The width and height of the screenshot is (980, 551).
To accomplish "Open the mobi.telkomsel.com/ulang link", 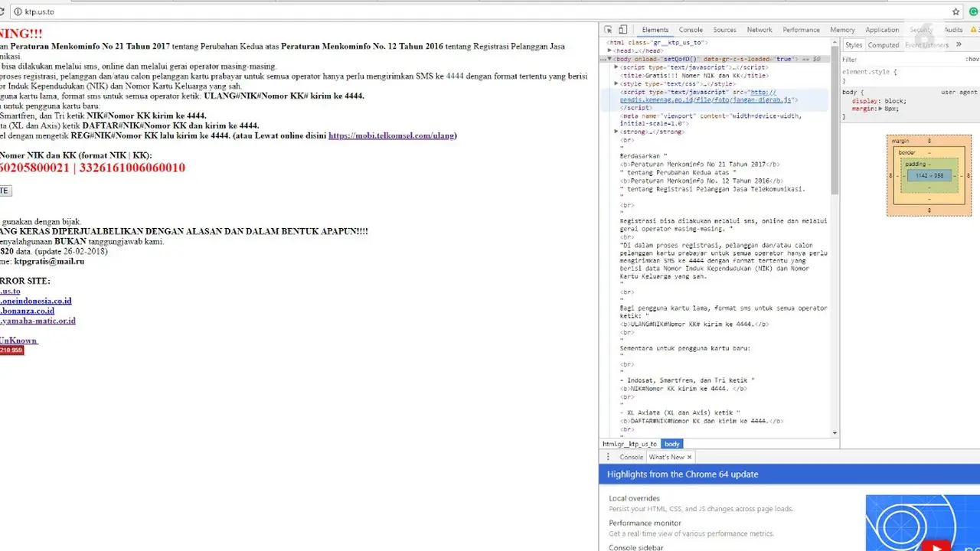I will (x=392, y=135).
